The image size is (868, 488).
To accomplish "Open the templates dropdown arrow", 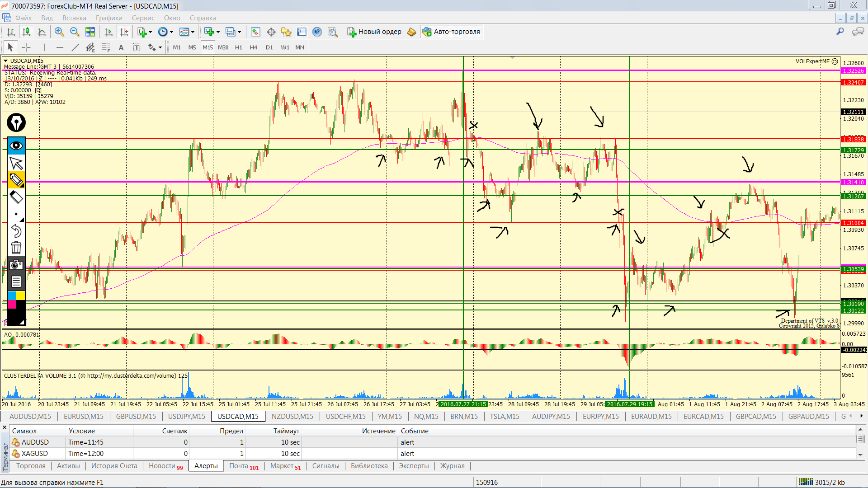I will [x=193, y=32].
